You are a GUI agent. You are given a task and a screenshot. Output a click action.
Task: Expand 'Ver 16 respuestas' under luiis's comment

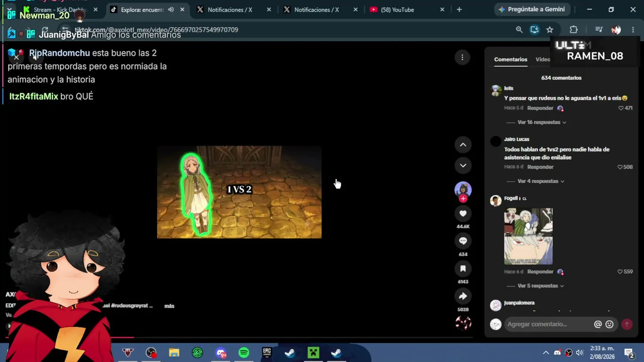[541, 122]
